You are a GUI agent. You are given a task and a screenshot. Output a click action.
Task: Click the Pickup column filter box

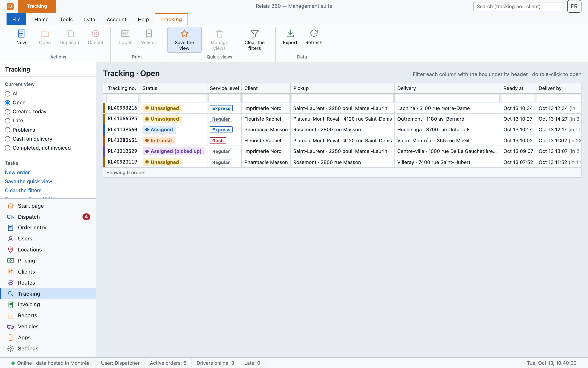pyautogui.click(x=342, y=98)
